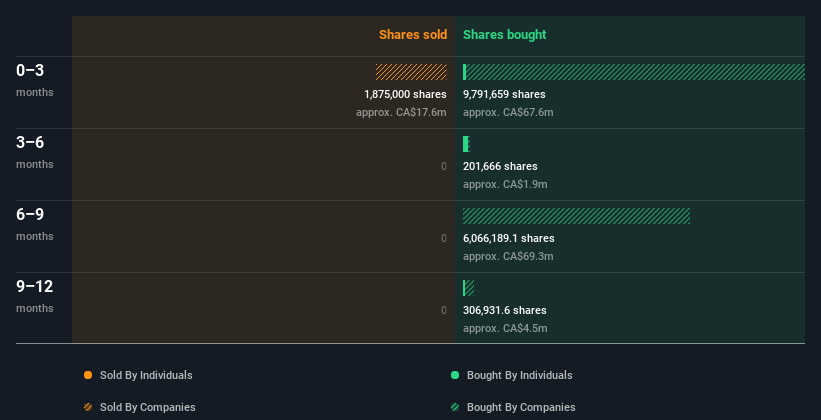Click the 9,791,659 shares bought value
This screenshot has height=420, width=821.
[x=504, y=94]
